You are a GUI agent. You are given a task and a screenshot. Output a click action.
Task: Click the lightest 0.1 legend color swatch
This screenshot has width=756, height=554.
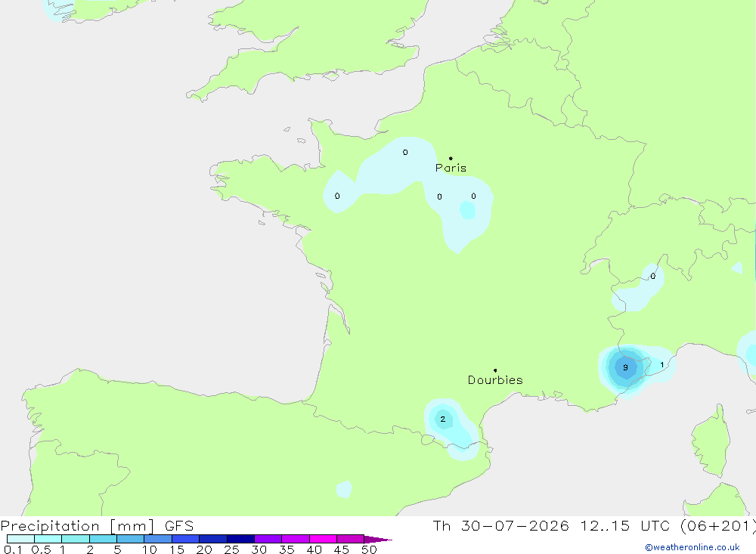pos(20,539)
